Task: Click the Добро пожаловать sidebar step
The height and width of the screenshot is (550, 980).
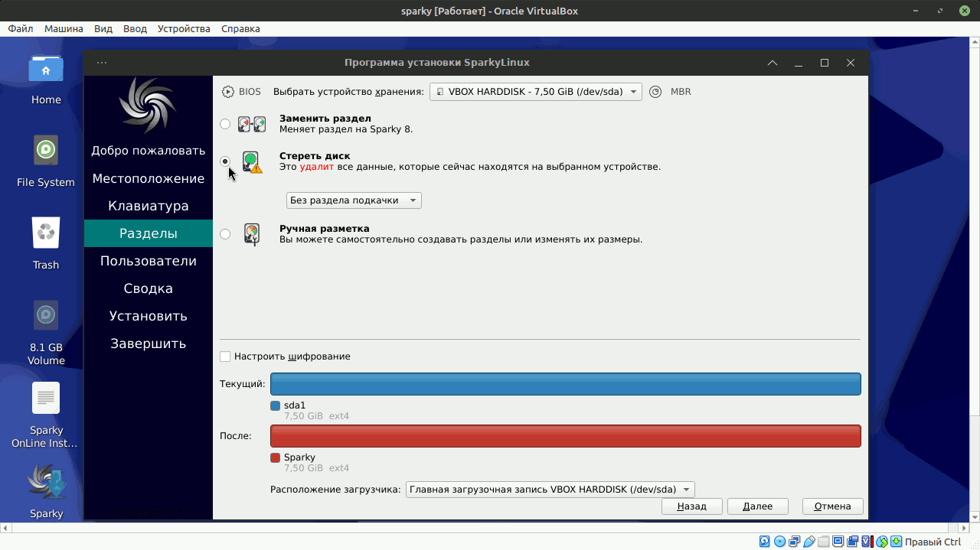Action: (149, 151)
